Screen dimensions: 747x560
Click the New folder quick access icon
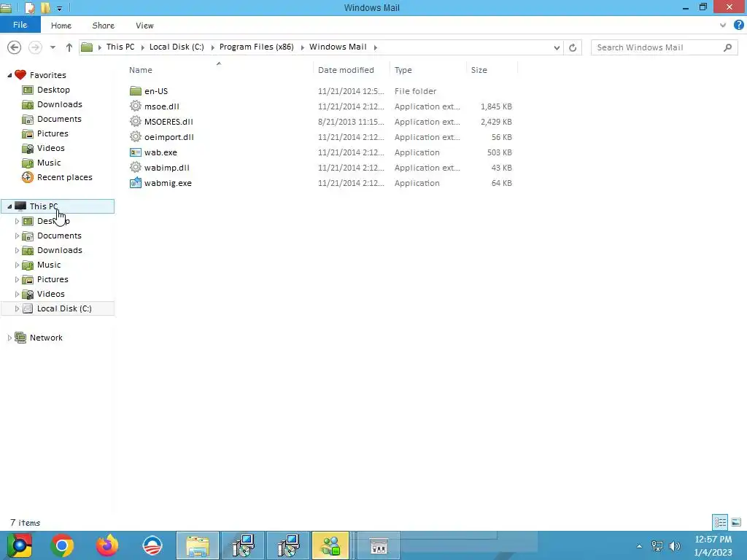(x=45, y=7)
